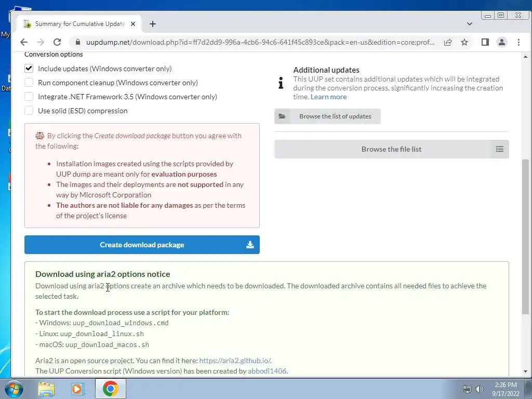Go back to the previous page
The image size is (532, 399).
[x=24, y=42]
